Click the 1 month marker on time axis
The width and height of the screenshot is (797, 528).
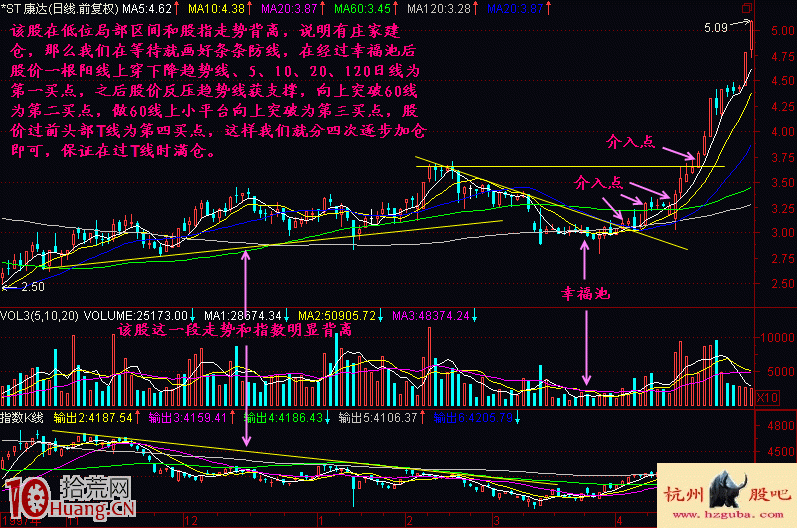coord(321,521)
